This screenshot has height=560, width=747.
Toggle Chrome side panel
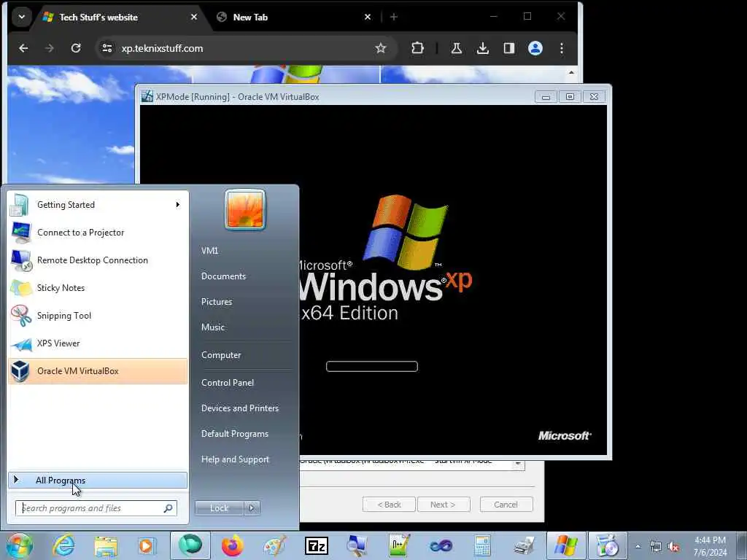pos(508,48)
